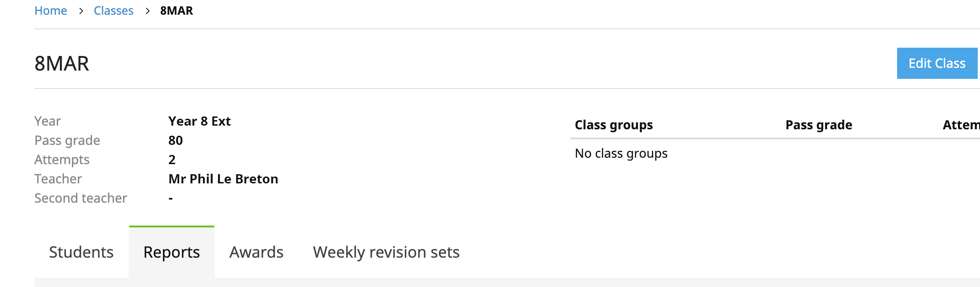Screen dimensions: 980x287
Task: Select the 8MAR breadcrumb item
Action: pyautogui.click(x=176, y=11)
